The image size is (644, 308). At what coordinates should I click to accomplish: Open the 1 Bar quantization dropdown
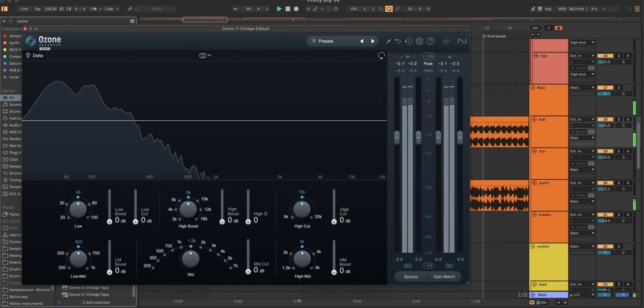pos(112,9)
